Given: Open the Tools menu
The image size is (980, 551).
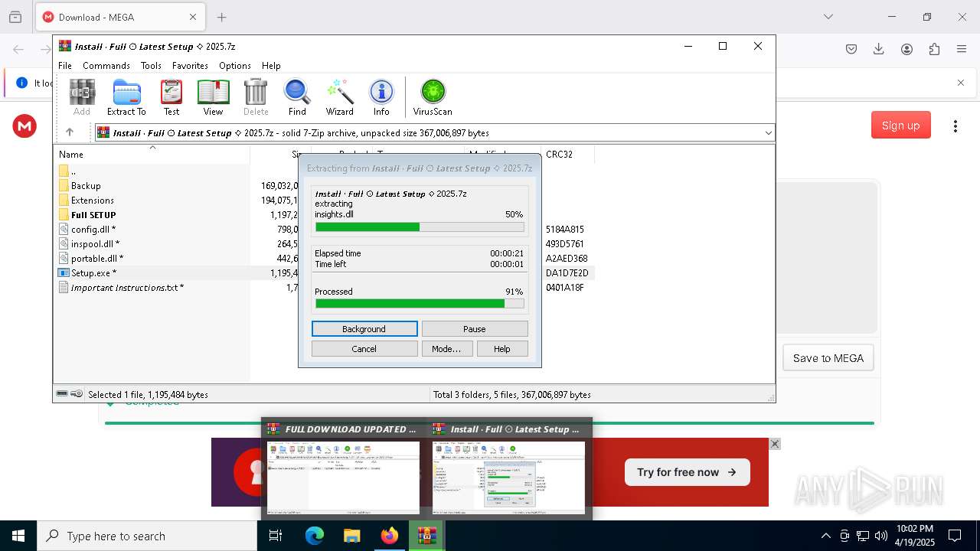Looking at the screenshot, I should click(151, 66).
